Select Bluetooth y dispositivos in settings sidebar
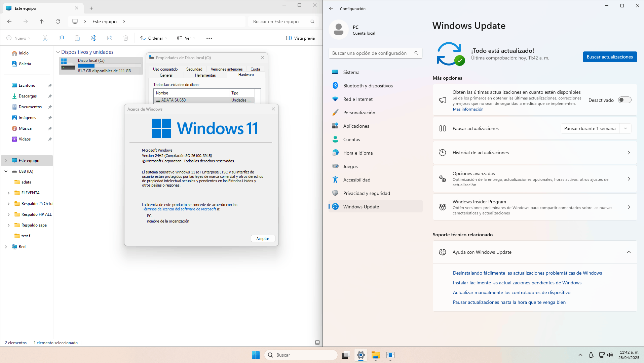The height and width of the screenshot is (363, 644). click(375, 86)
